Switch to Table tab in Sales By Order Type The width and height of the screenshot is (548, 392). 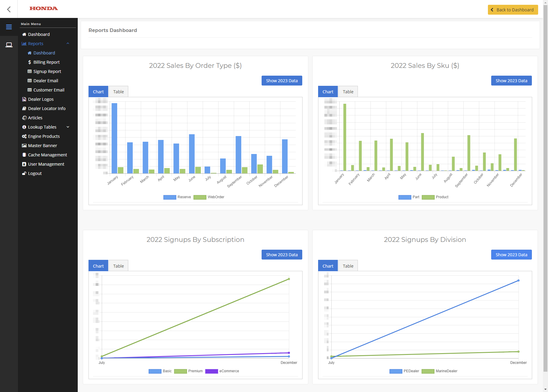118,92
